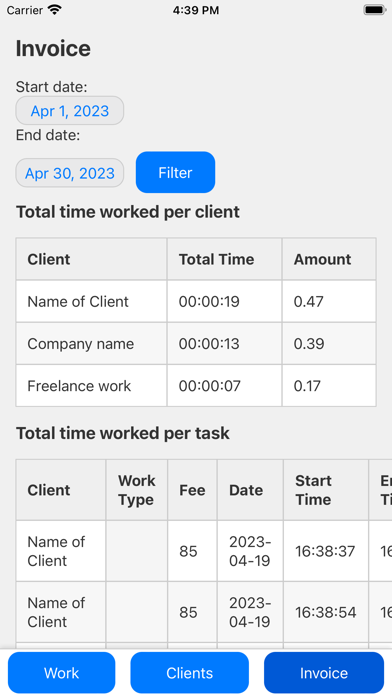Screen dimensions: 392x696
Task: Tap the Work Type column header
Action: tap(137, 490)
